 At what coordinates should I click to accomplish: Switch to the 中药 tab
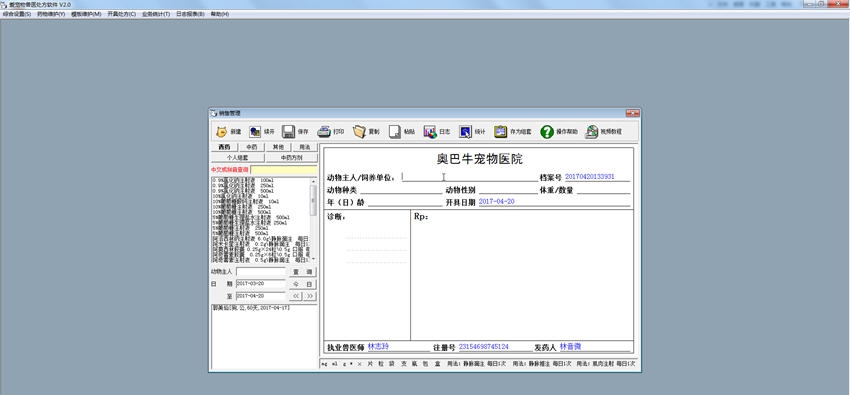click(252, 147)
